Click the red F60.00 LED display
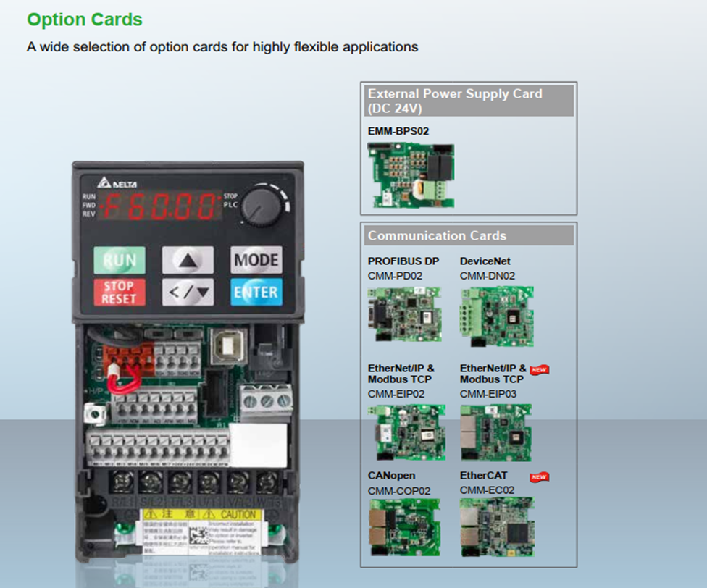This screenshot has height=588, width=707. (159, 205)
